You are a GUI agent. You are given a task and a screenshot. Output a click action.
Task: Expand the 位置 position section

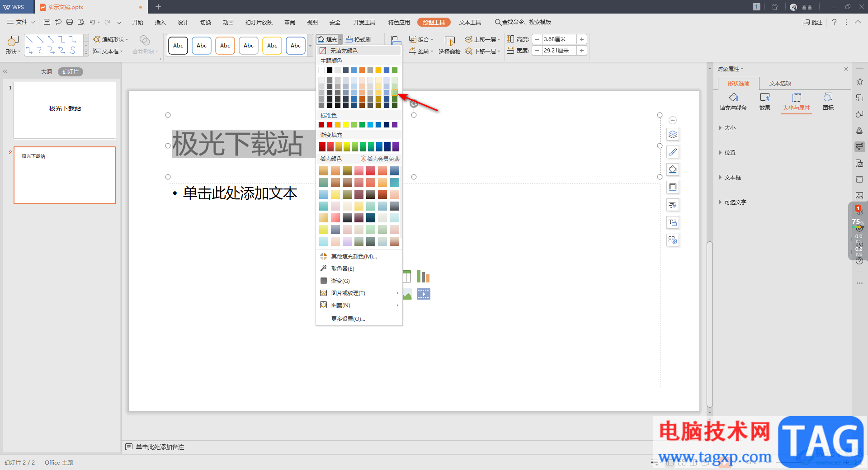(727, 153)
